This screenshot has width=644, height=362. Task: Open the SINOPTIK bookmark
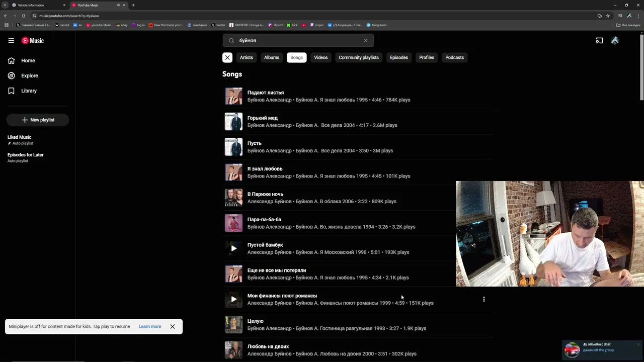[247, 25]
